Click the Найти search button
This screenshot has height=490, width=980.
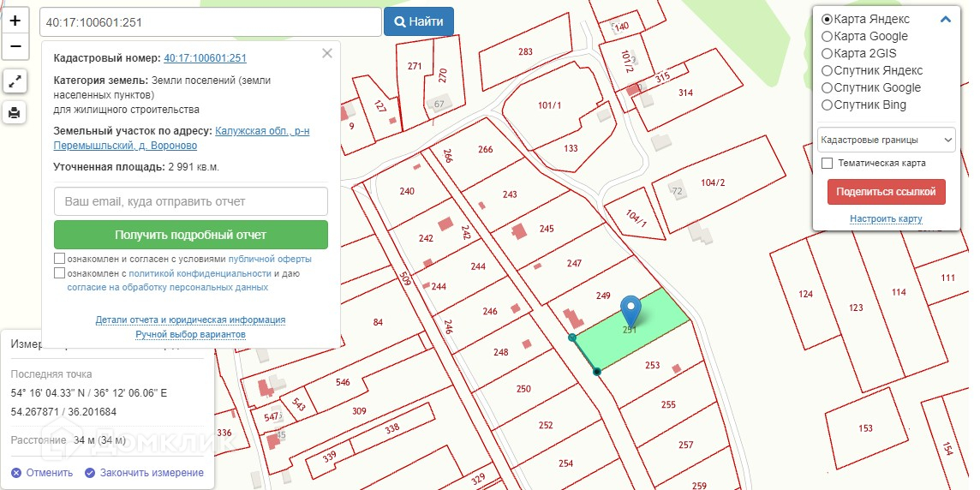pyautogui.click(x=419, y=22)
